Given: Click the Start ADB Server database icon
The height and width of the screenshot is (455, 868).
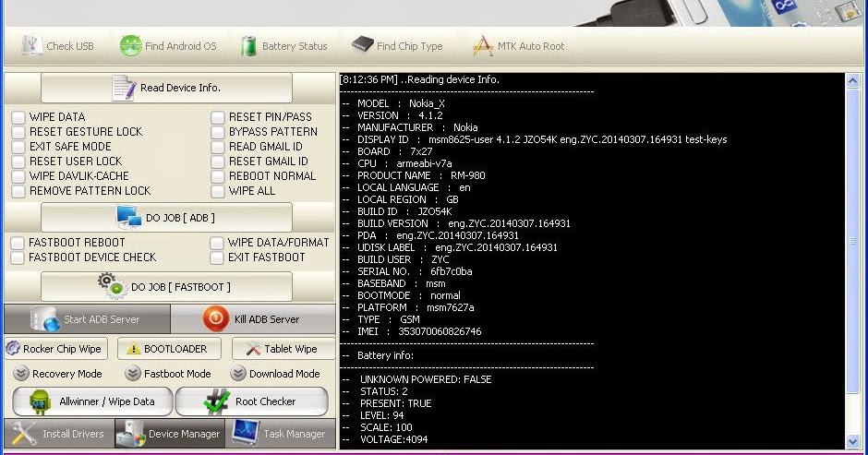Looking at the screenshot, I should pos(45,319).
